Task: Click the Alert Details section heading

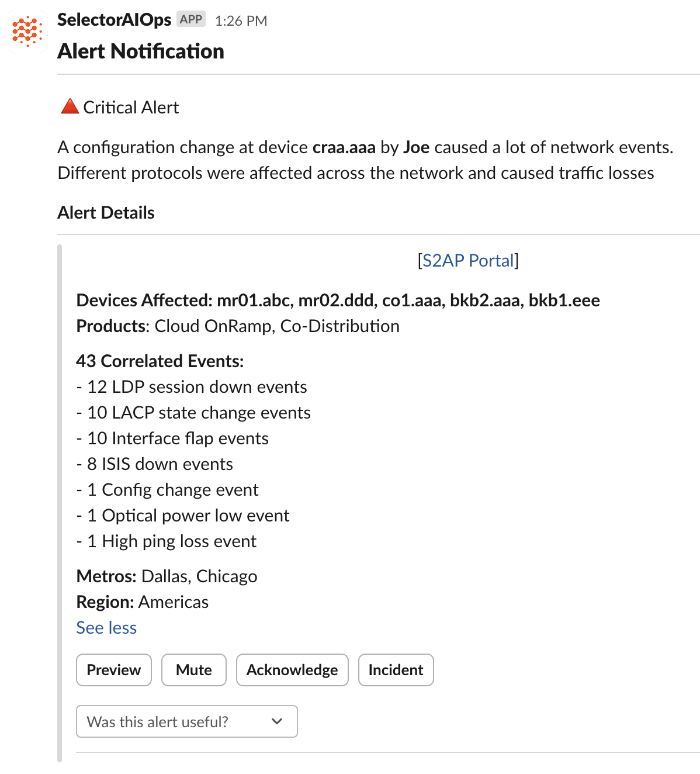Action: pyautogui.click(x=106, y=213)
